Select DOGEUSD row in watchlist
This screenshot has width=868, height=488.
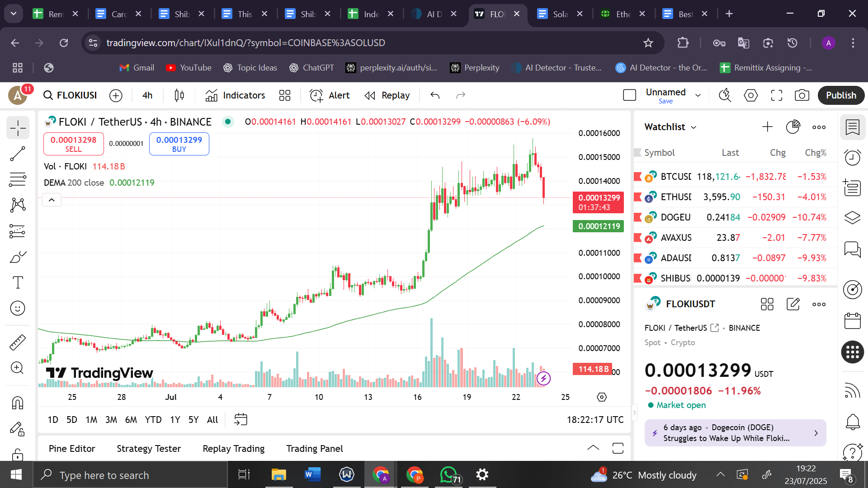coord(735,217)
